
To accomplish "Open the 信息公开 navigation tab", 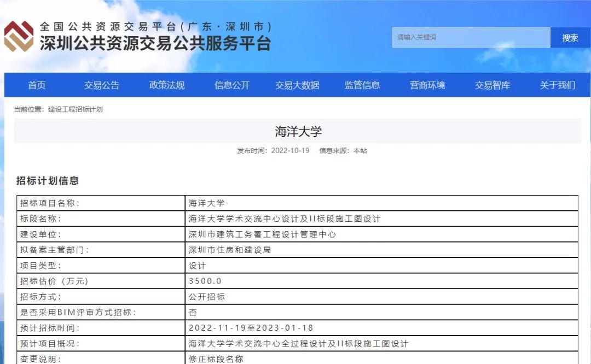I will (232, 85).
